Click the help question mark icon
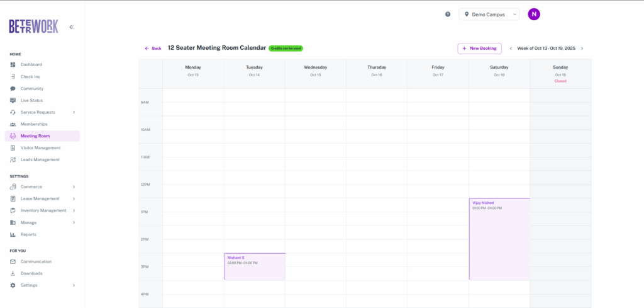Viewport: 644px width, 308px height. pos(448,14)
